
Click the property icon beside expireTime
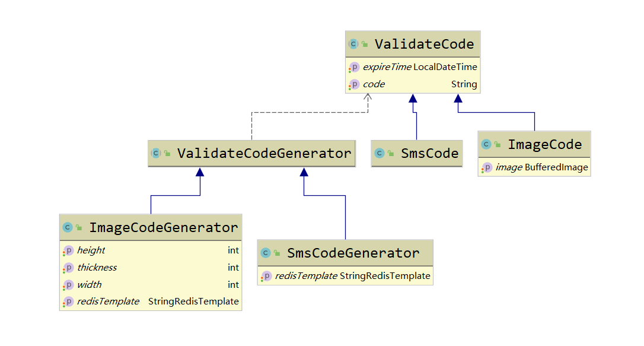pyautogui.click(x=354, y=67)
